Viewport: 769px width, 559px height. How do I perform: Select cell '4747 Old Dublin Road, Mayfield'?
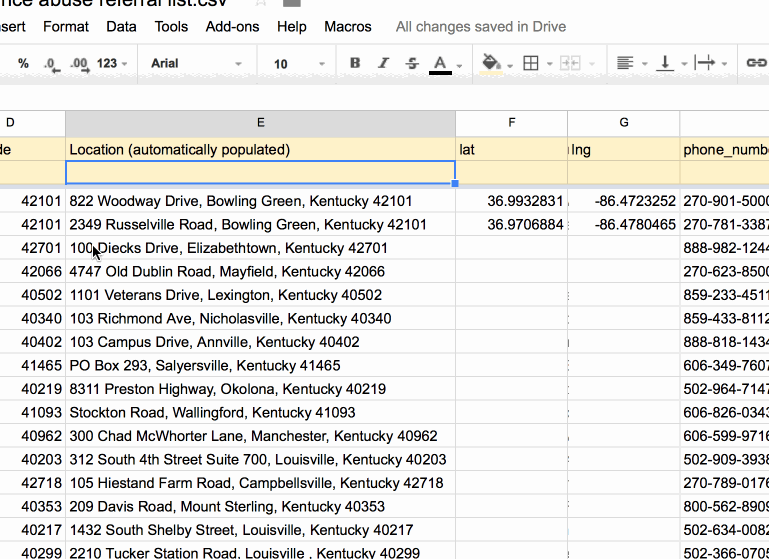tap(260, 272)
